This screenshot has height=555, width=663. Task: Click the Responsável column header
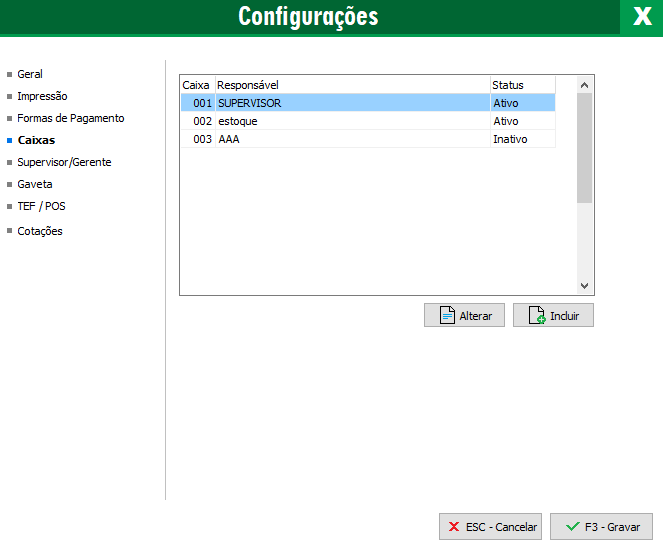[351, 85]
